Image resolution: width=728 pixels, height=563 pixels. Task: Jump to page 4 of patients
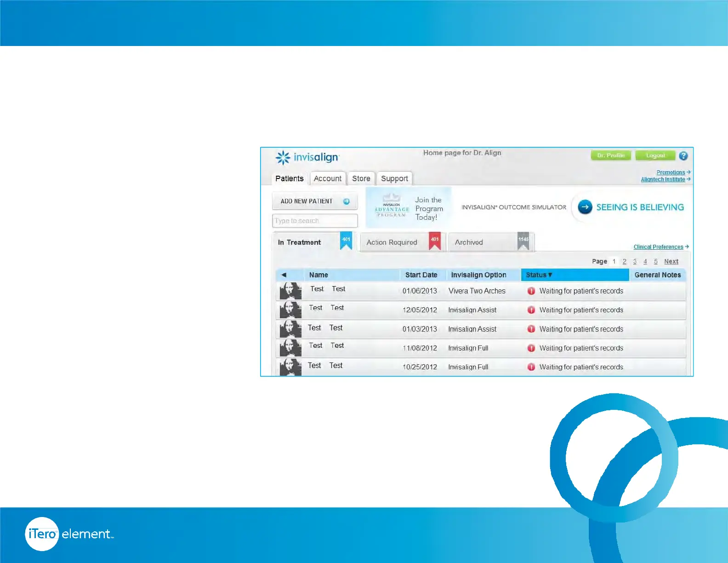645,261
